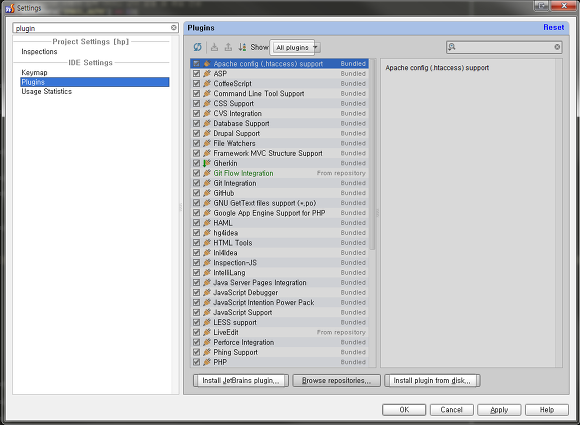The width and height of the screenshot is (580, 425).
Task: Open Usage Statistics settings page
Action: click(x=46, y=91)
